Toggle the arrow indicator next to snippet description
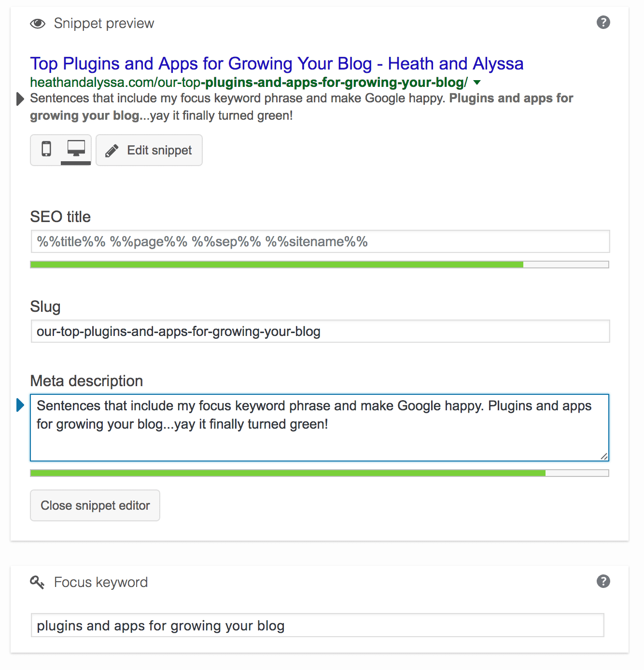The height and width of the screenshot is (670, 644). (x=20, y=99)
